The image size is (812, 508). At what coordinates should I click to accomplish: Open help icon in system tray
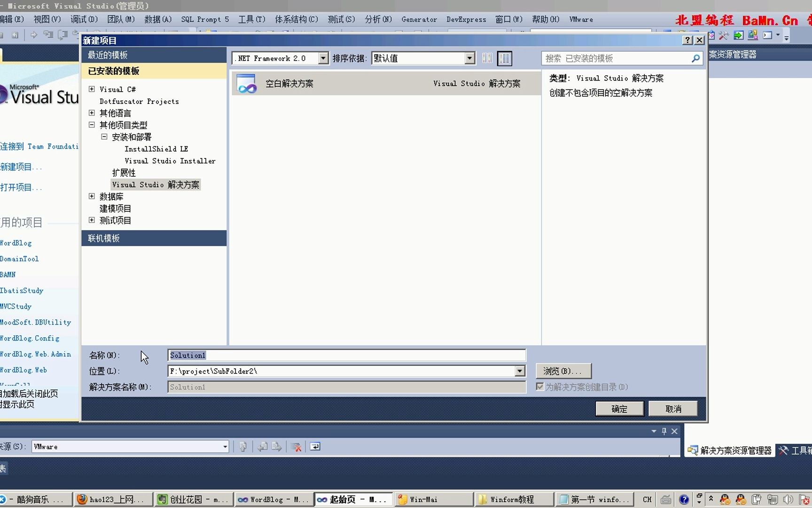[x=684, y=500]
